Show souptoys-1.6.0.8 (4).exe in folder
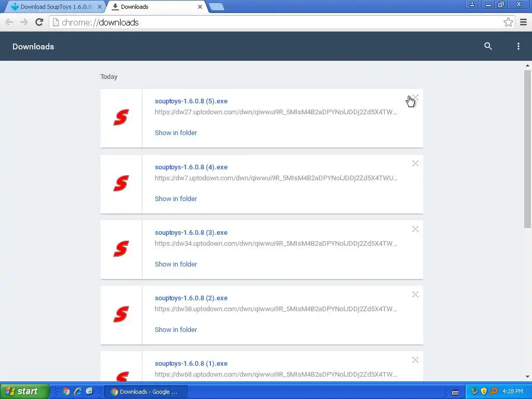Image resolution: width=532 pixels, height=399 pixels. pos(176,198)
